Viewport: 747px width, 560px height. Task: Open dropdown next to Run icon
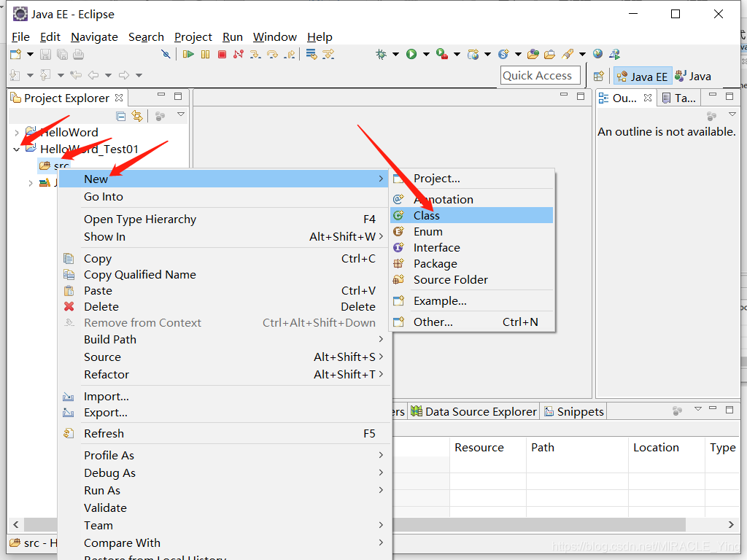point(426,54)
